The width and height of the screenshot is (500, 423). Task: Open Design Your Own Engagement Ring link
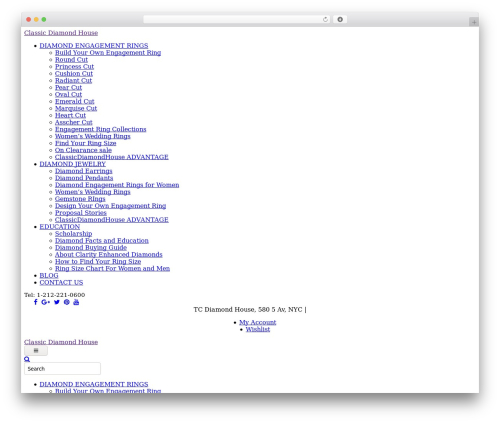(110, 206)
